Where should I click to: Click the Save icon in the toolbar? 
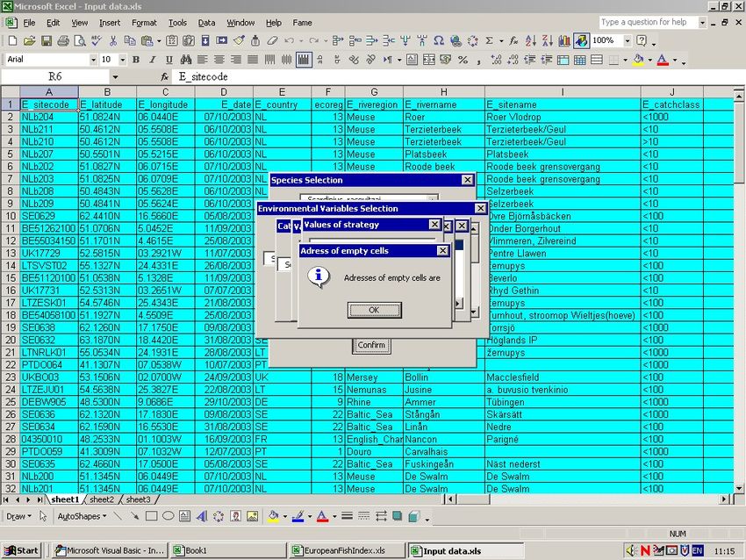[46, 40]
